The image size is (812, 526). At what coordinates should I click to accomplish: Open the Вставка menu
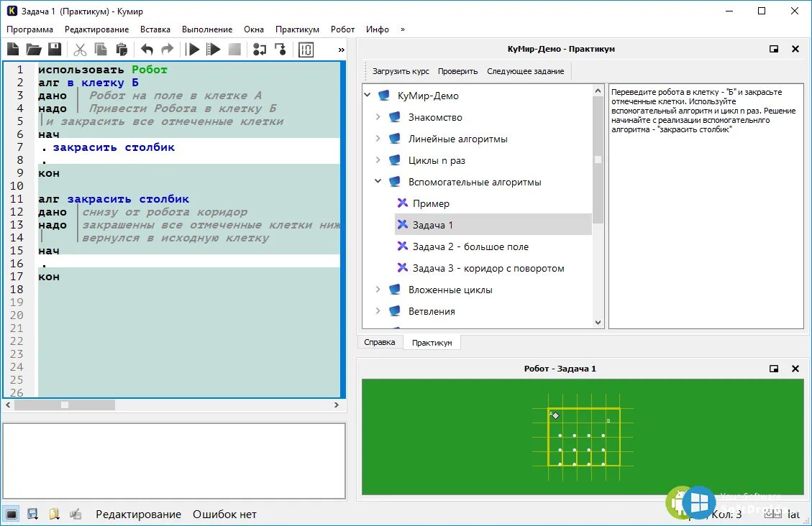[x=155, y=29]
